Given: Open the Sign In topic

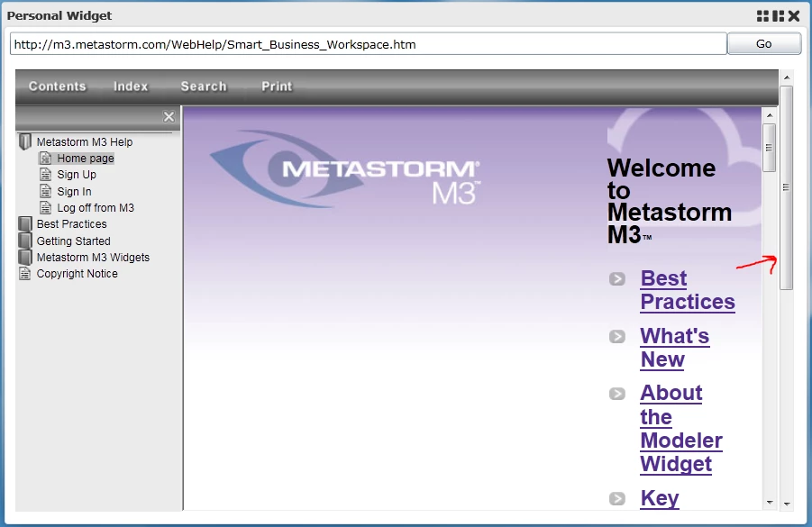Looking at the screenshot, I should point(74,192).
